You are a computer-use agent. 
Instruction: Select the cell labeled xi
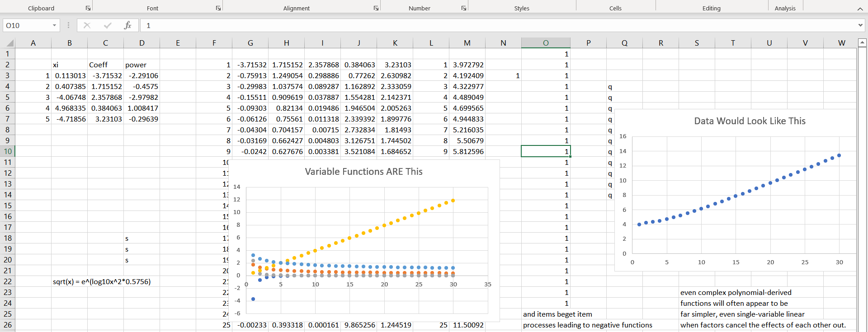pyautogui.click(x=69, y=65)
